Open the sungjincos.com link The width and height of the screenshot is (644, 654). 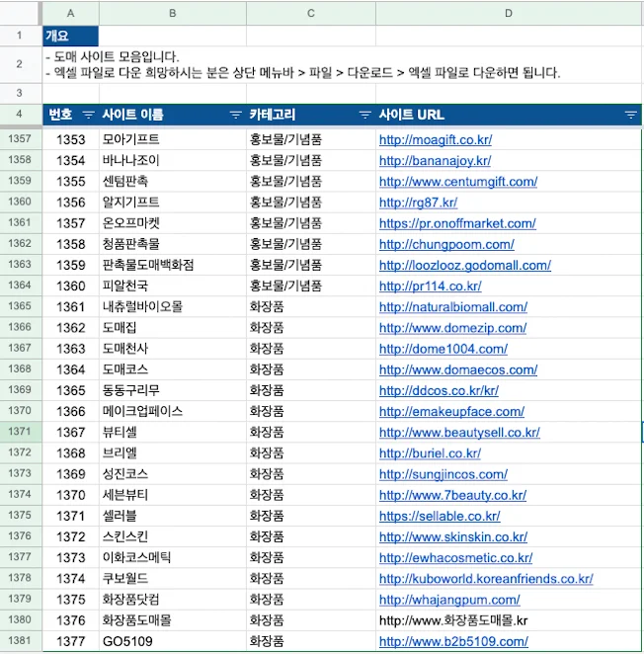443,474
